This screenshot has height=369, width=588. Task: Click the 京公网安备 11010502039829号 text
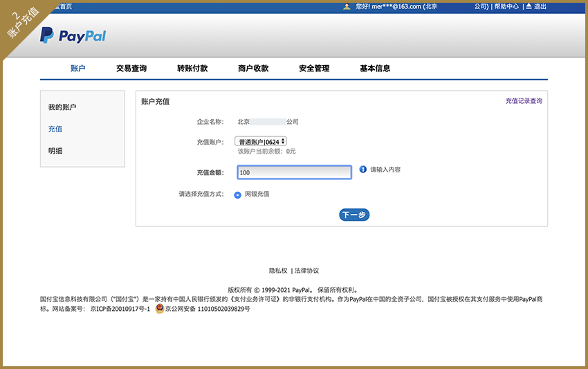[x=208, y=309]
